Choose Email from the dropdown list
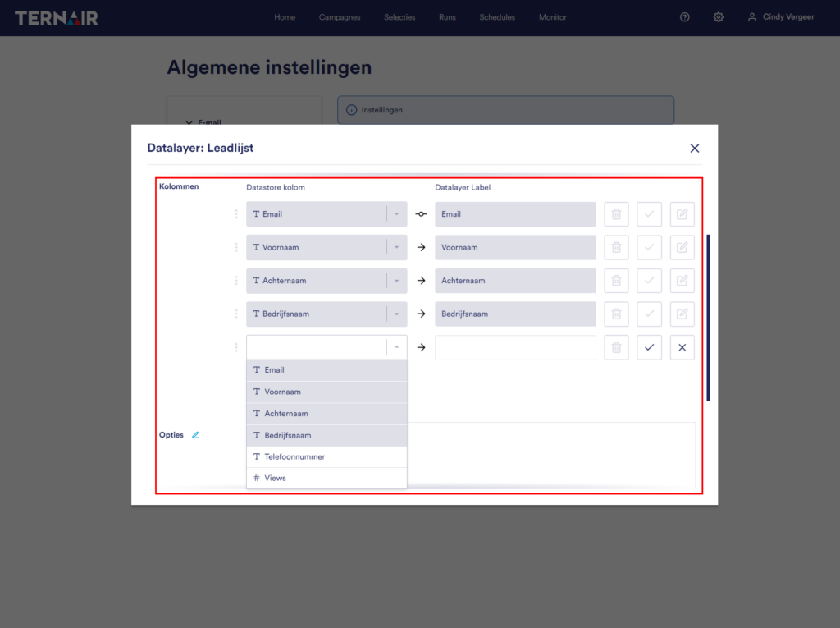Viewport: 840px width, 628px height. pyautogui.click(x=326, y=370)
